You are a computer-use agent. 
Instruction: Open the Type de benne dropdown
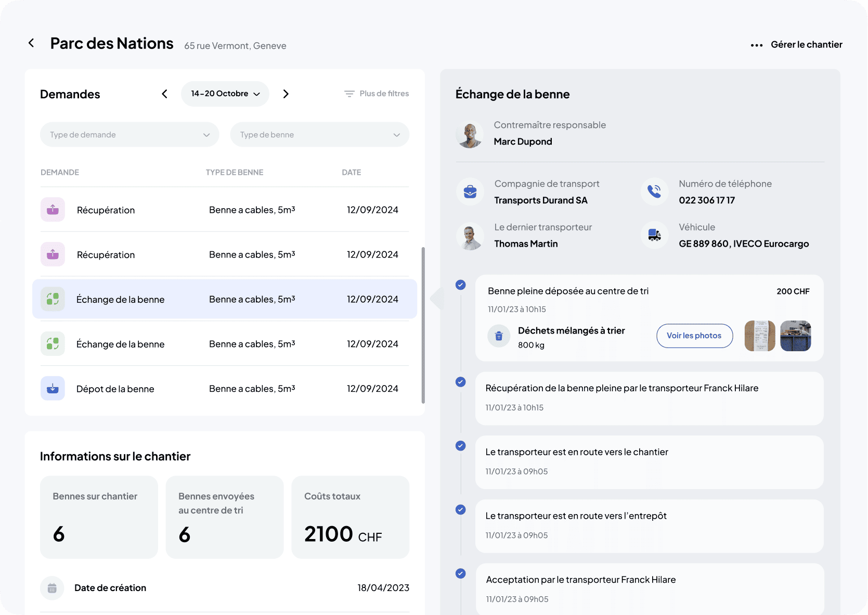pyautogui.click(x=319, y=134)
